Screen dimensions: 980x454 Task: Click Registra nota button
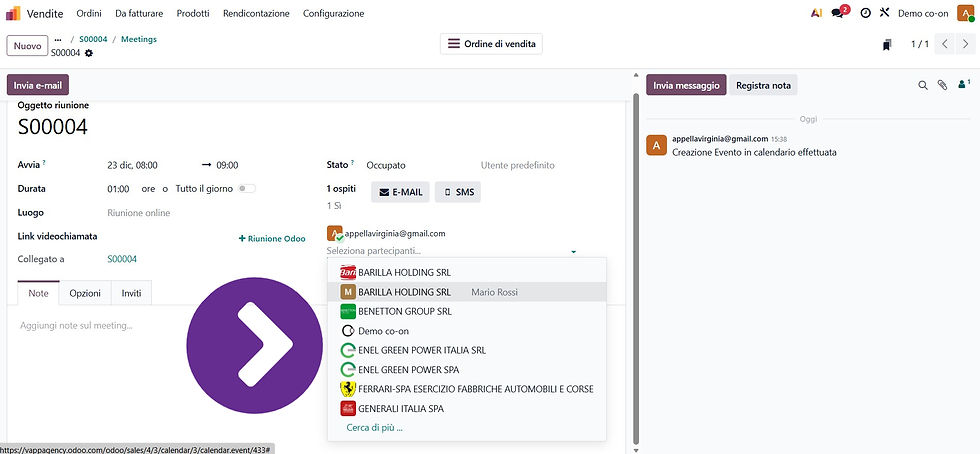(763, 85)
